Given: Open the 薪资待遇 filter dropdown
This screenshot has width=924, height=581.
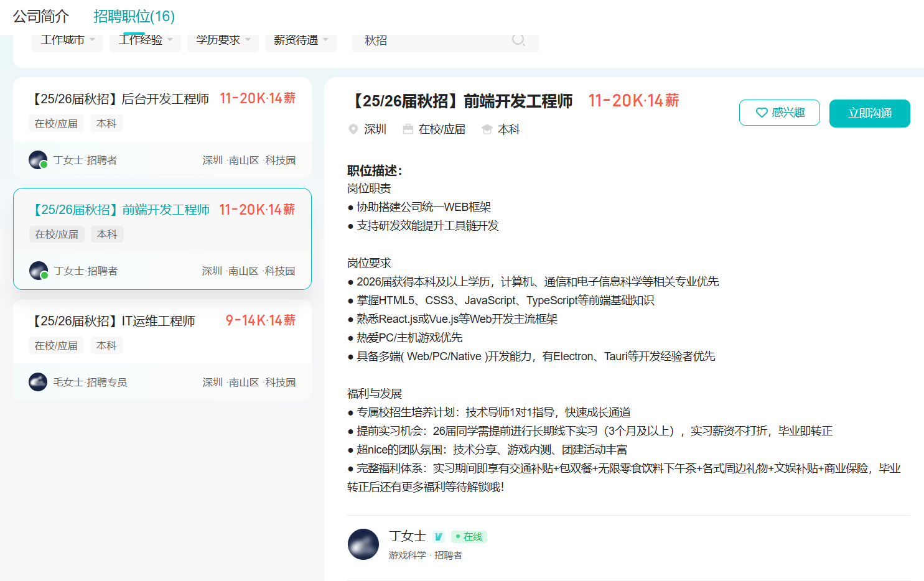Looking at the screenshot, I should pos(301,40).
